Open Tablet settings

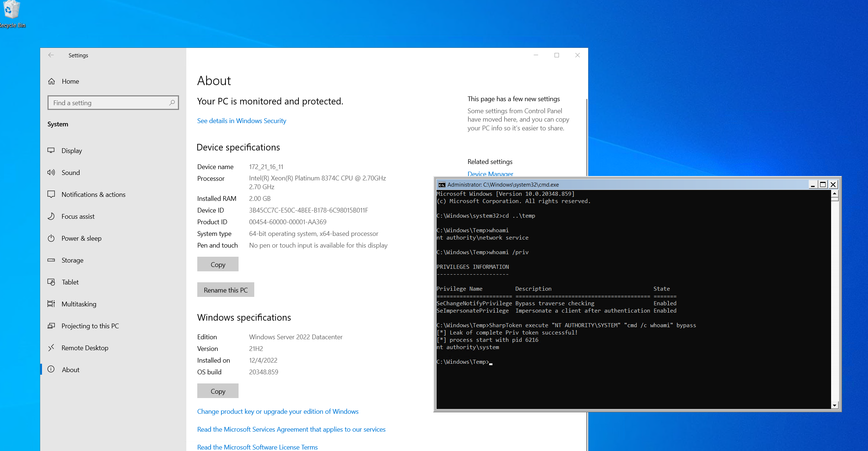[x=113, y=282]
